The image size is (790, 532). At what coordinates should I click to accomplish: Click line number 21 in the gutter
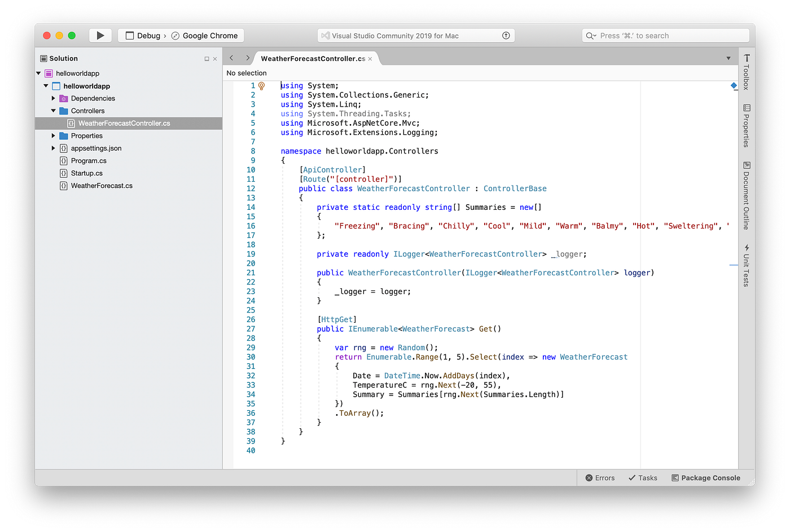[x=251, y=272]
